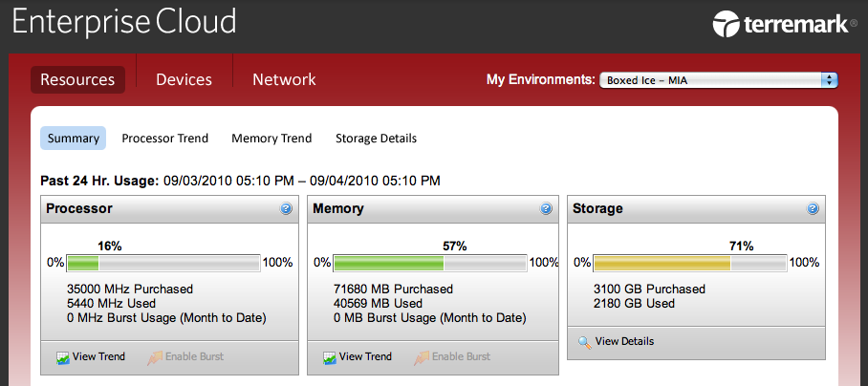This screenshot has width=868, height=386.
Task: Select the Resources tab
Action: [x=77, y=79]
